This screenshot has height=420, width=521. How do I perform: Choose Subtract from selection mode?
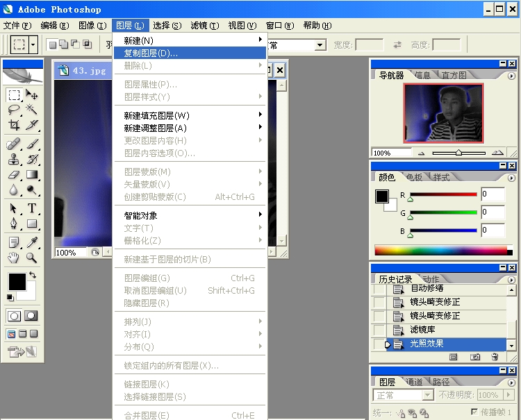click(76, 44)
